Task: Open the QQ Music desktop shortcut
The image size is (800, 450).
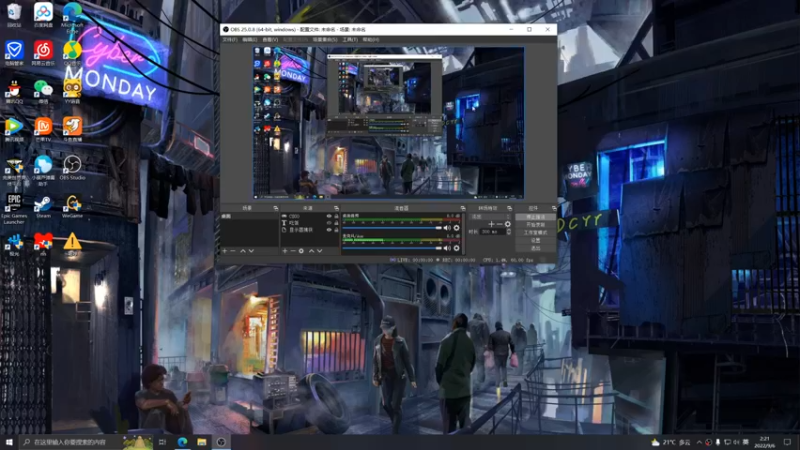Action: 72,54
